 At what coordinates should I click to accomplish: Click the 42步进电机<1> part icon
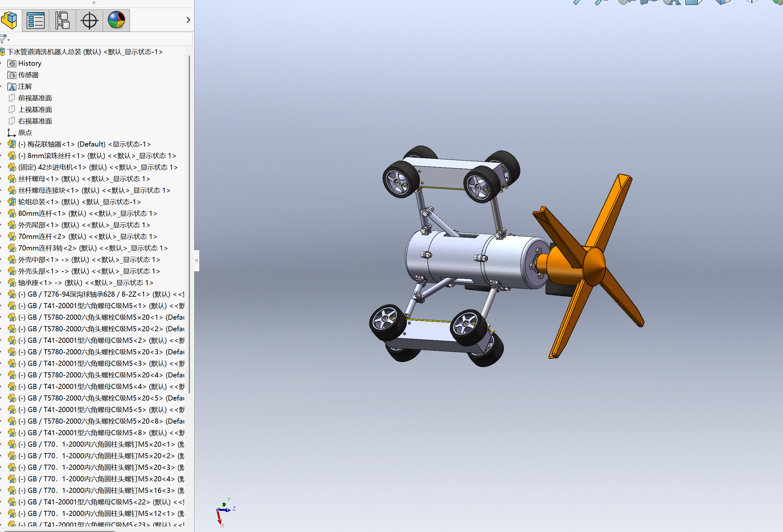[x=12, y=167]
